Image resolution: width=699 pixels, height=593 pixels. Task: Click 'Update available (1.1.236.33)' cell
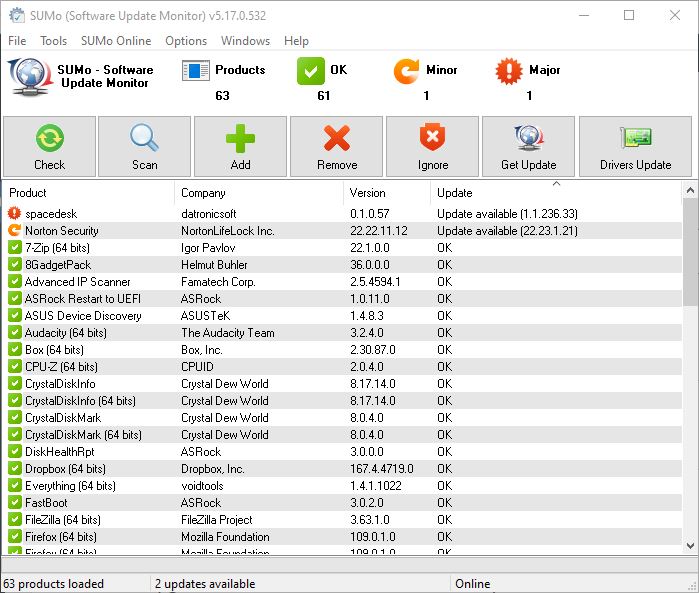click(507, 214)
